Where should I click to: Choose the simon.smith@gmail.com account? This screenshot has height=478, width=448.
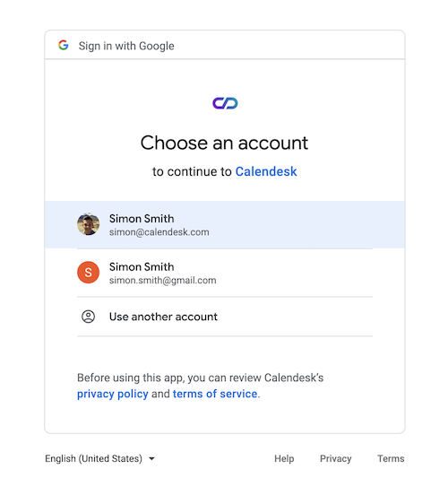point(225,273)
